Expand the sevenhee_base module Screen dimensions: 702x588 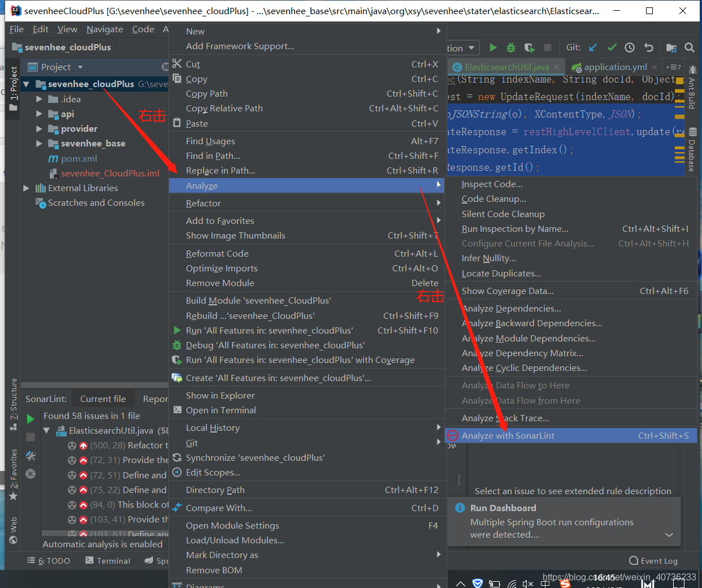tap(39, 143)
